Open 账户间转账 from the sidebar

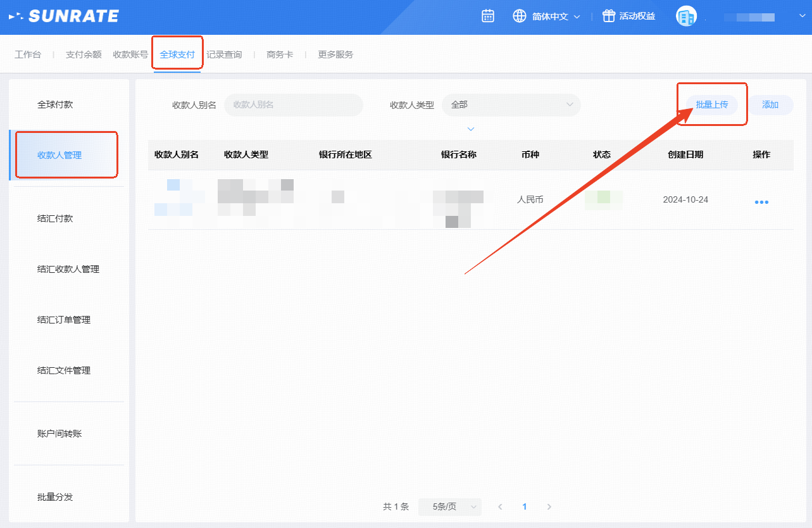pyautogui.click(x=59, y=434)
